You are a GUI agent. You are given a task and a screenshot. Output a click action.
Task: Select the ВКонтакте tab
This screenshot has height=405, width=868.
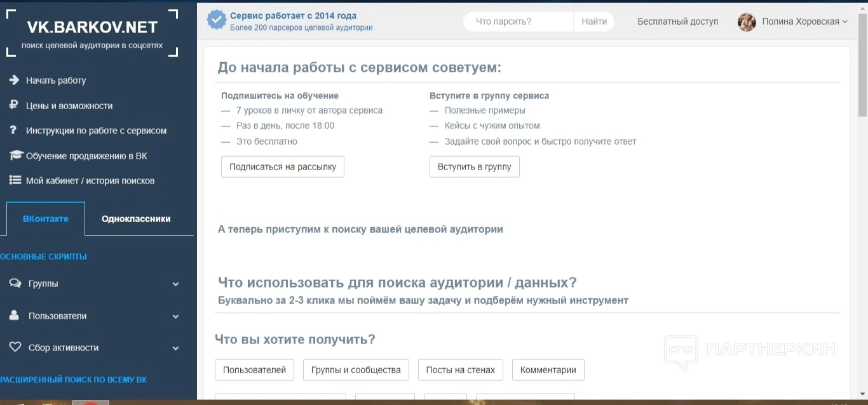46,218
